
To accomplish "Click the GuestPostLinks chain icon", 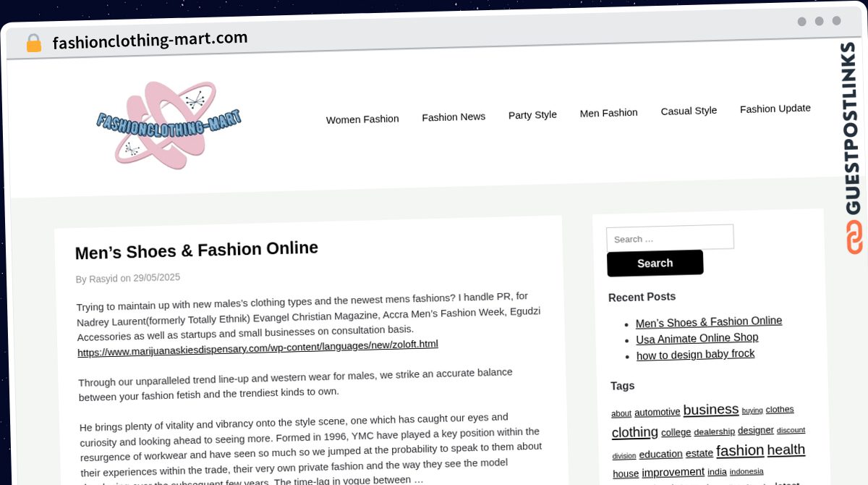I will [854, 237].
